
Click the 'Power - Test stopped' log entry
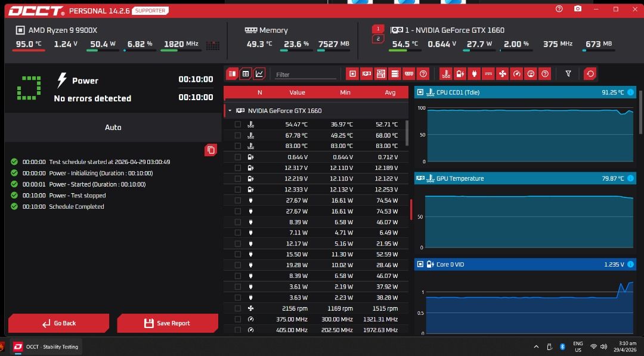[x=77, y=196]
